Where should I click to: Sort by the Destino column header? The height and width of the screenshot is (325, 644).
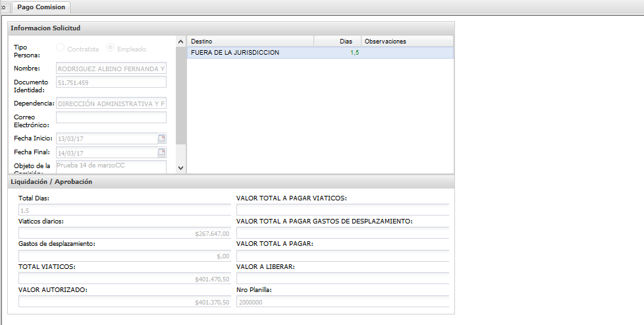coord(250,41)
